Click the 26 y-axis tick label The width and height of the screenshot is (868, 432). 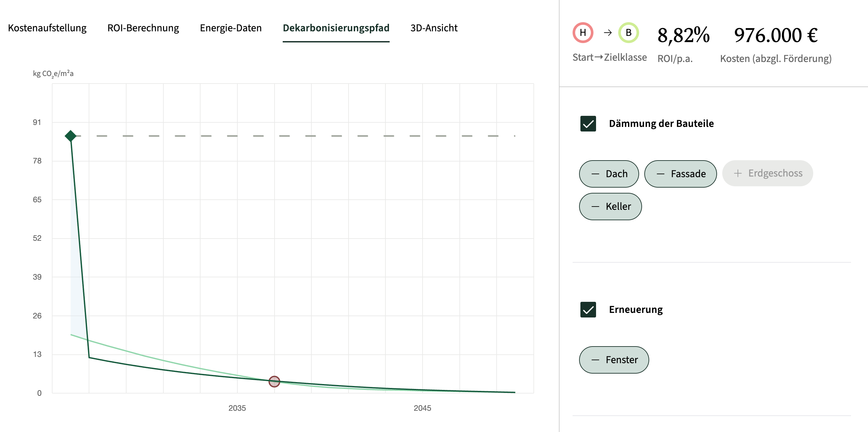click(x=37, y=316)
